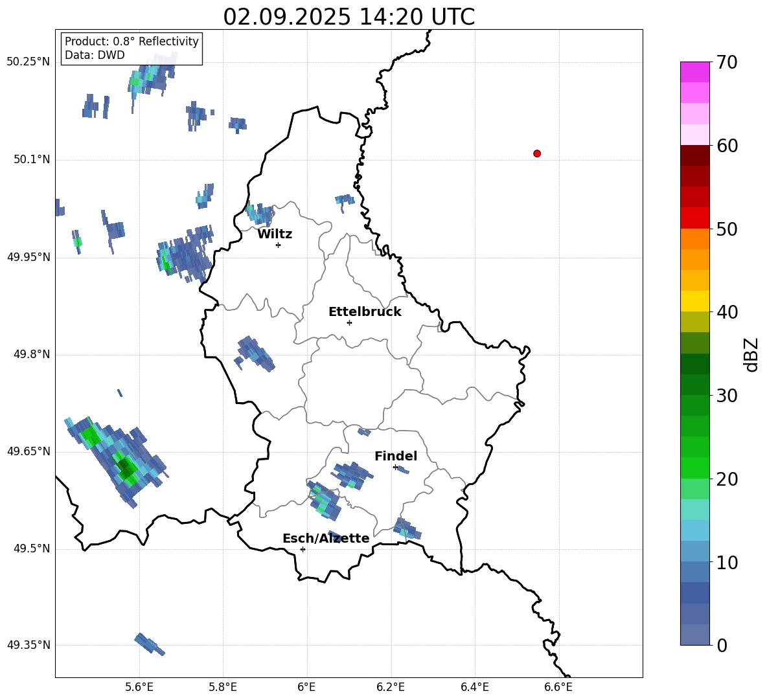This screenshot has height=700, width=767.
Task: Click the Findel city label
Action: click(x=396, y=456)
